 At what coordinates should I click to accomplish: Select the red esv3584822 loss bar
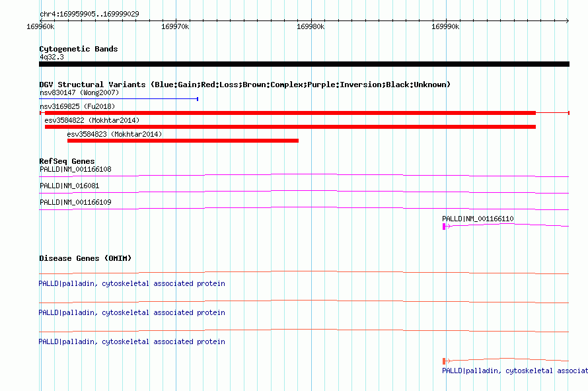[x=290, y=127]
